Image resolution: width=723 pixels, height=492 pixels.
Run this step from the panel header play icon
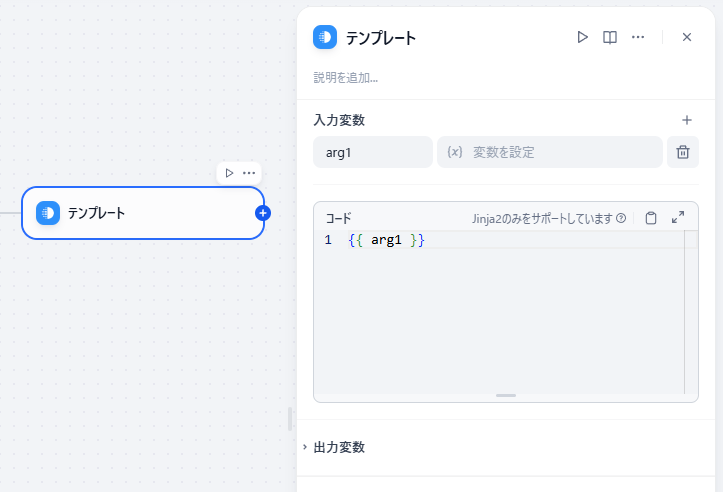582,37
